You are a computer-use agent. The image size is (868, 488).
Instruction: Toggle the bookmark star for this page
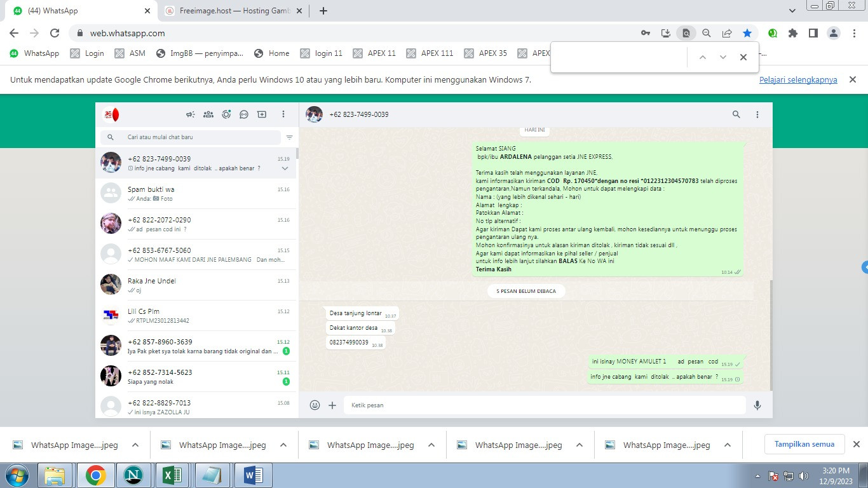coord(747,33)
